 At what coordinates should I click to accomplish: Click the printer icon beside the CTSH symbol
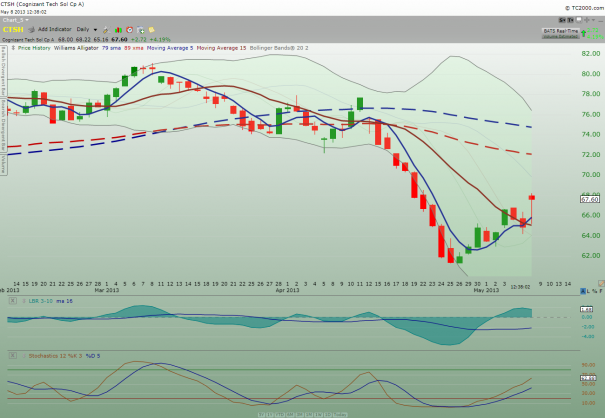[x=32, y=30]
